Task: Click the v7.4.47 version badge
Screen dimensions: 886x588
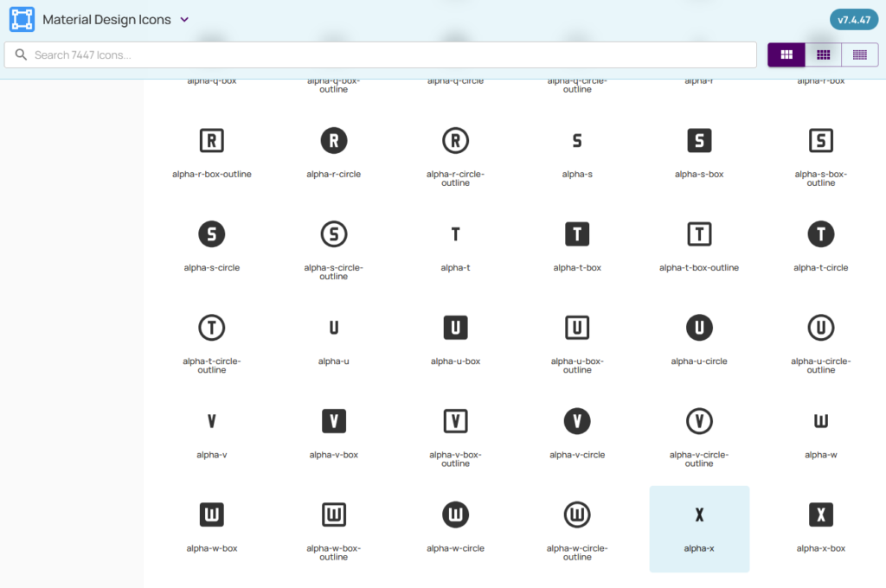Action: [853, 20]
